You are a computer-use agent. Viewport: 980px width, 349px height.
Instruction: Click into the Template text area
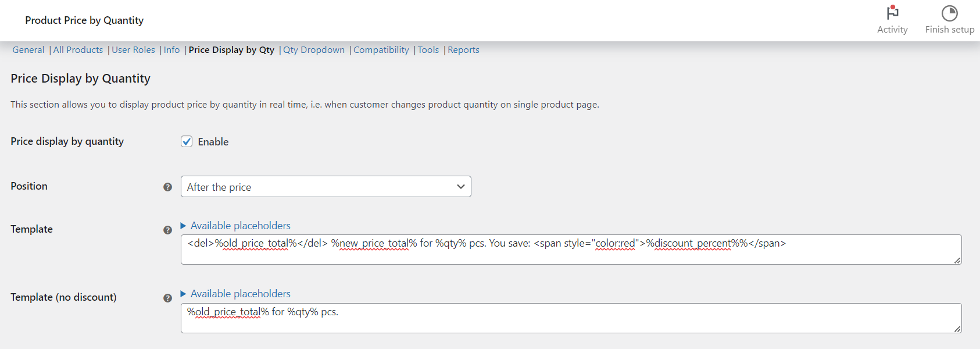(571, 250)
